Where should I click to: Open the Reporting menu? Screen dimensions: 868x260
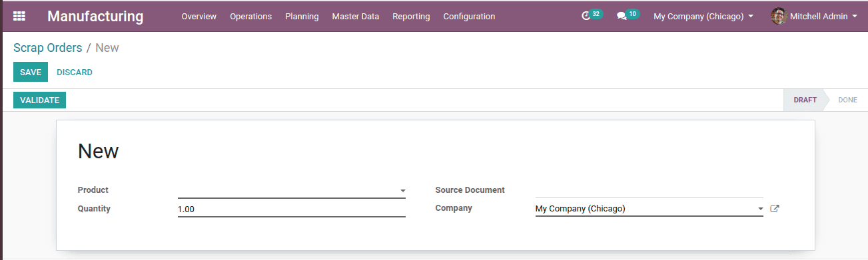click(x=411, y=16)
